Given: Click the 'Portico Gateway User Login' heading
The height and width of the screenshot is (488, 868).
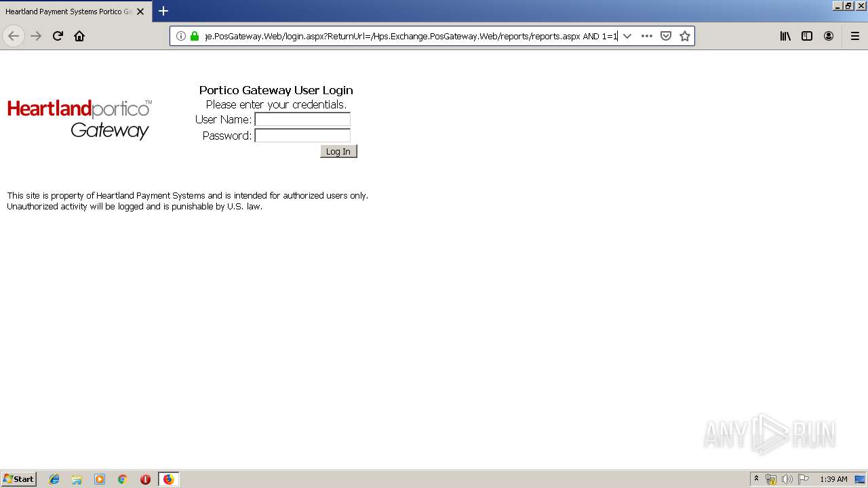Looking at the screenshot, I should (x=276, y=90).
